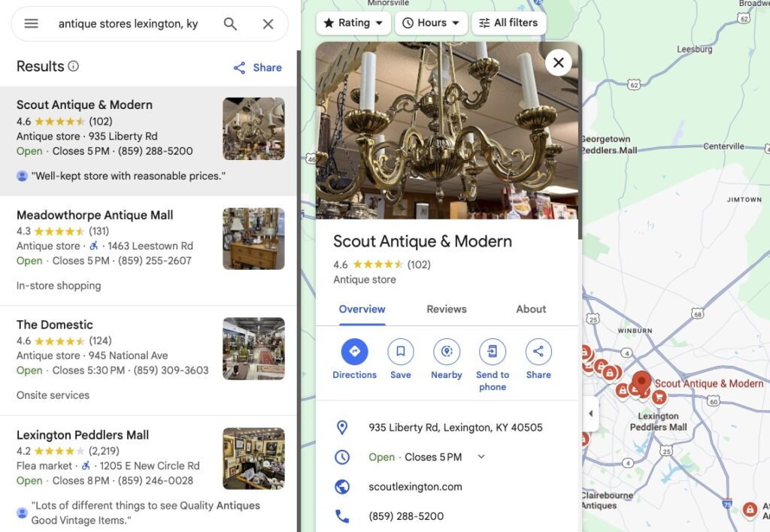Viewport: 770px width, 532px height.
Task: Clear the search with the X icon
Action: click(268, 24)
